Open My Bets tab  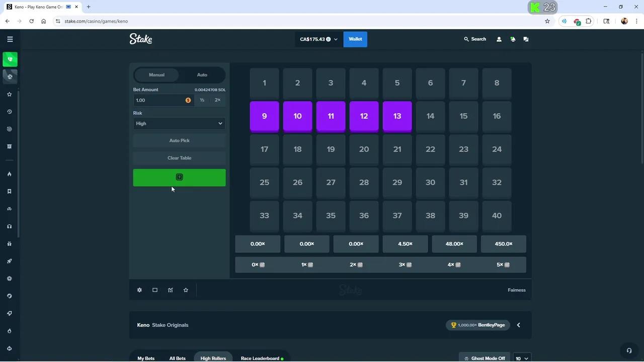(x=146, y=358)
